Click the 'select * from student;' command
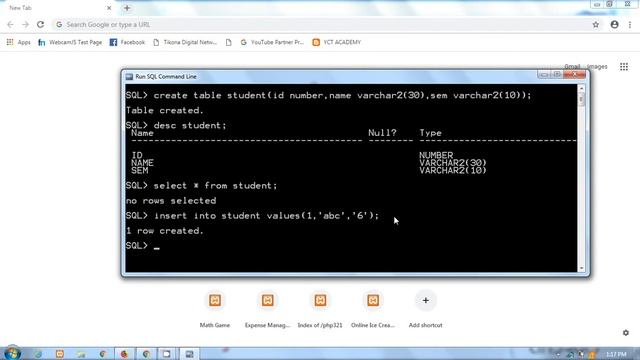The width and height of the screenshot is (640, 360). [x=216, y=185]
